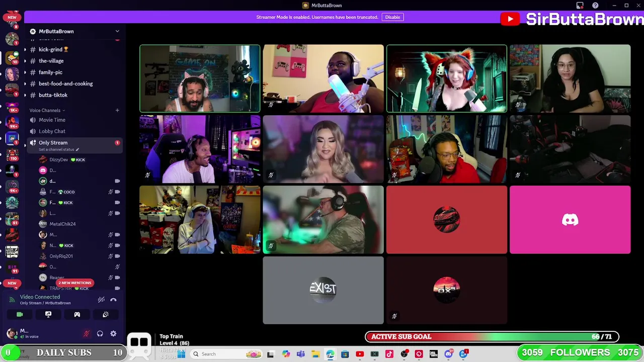Collapse the Voice Channels category
Viewport: 644px width, 362px height.
(x=47, y=110)
